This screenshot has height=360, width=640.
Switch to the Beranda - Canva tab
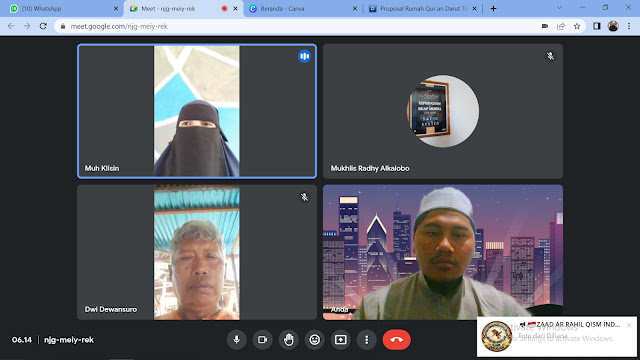tap(302, 9)
